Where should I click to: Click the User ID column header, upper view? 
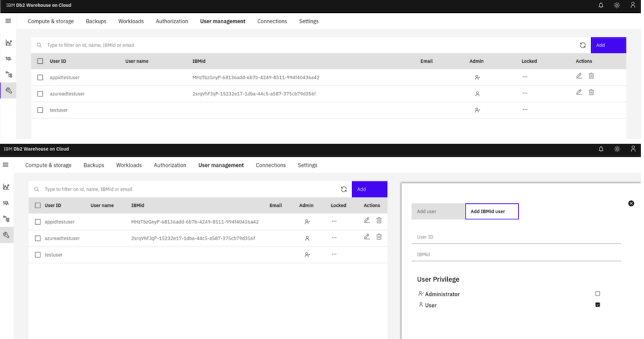tap(58, 61)
